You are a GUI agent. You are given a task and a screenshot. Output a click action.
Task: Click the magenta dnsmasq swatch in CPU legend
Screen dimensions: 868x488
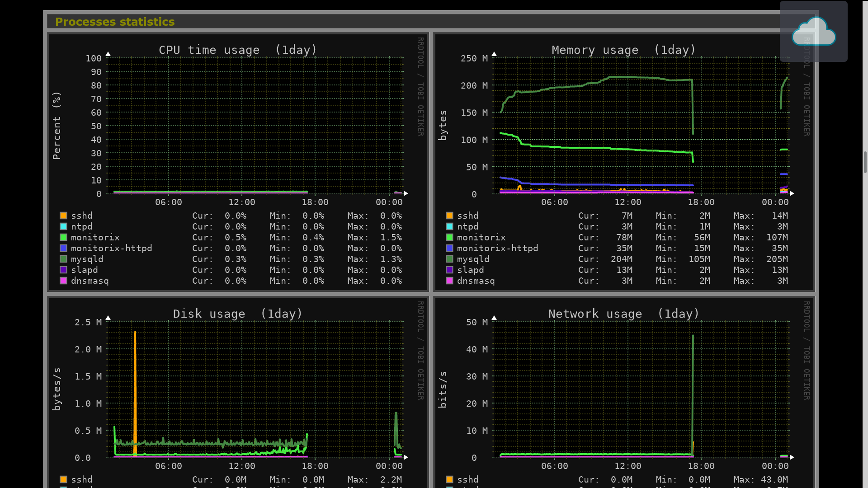point(63,281)
